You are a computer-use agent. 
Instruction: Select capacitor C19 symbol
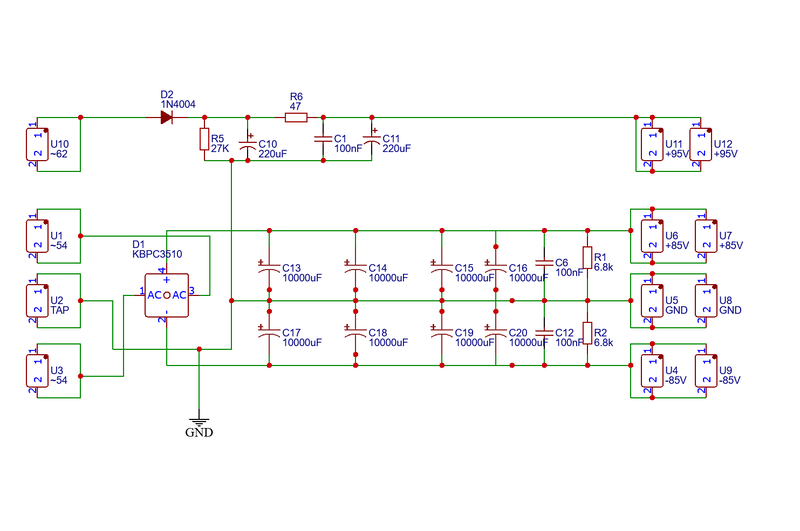[442, 332]
